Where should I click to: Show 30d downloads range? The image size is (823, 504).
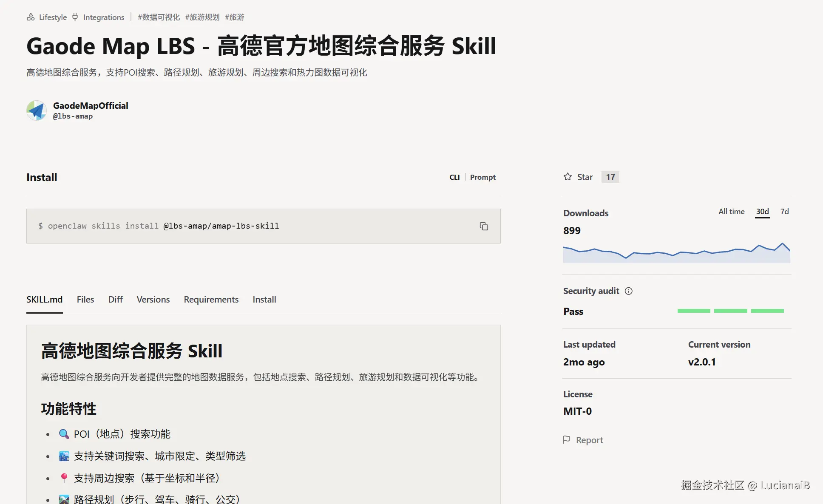click(x=762, y=212)
